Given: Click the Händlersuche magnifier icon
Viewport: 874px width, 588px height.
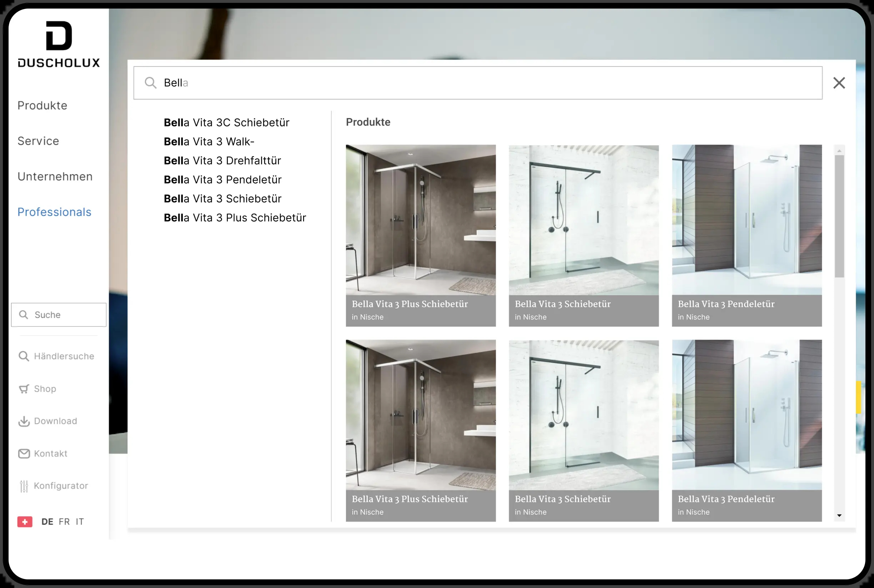Looking at the screenshot, I should (24, 356).
